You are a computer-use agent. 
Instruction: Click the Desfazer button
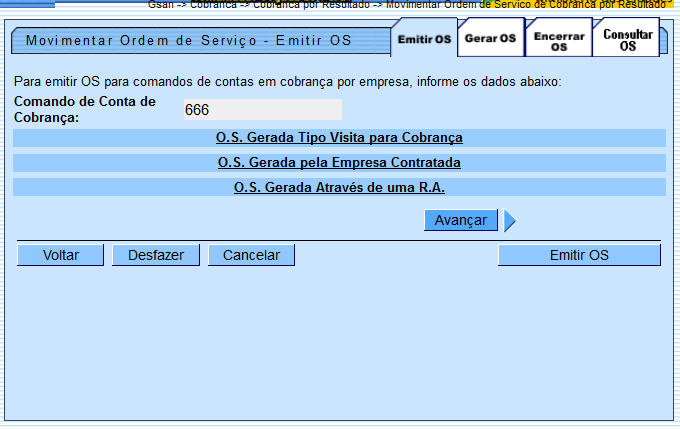point(156,255)
